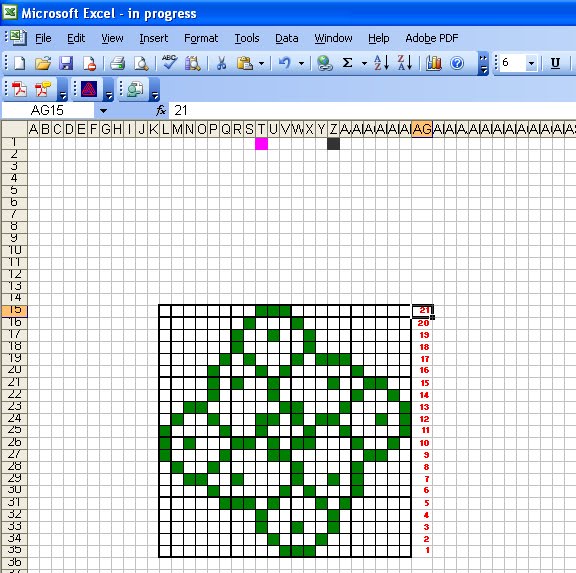Expand red triangle toolbar options arrow
The image size is (576, 573).
click(x=109, y=90)
